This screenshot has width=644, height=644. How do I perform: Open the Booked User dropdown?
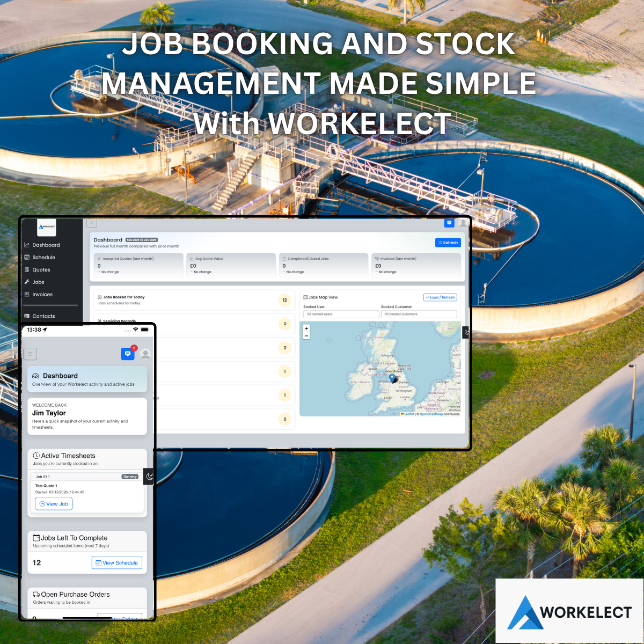(341, 314)
